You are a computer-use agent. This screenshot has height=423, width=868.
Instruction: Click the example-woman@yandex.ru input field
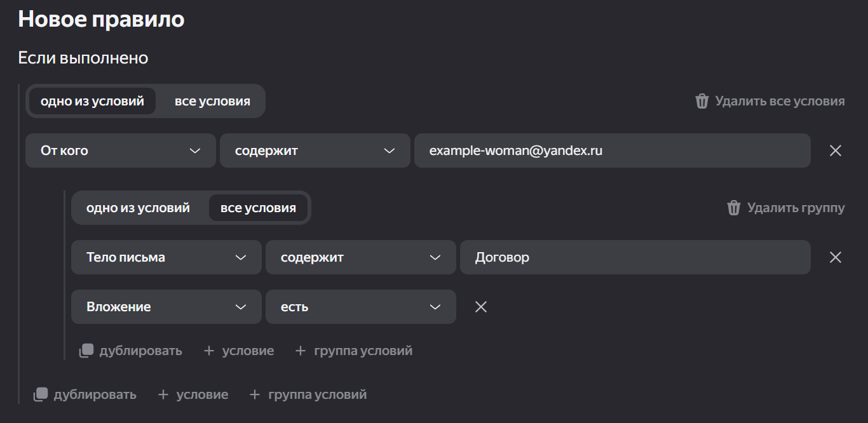point(612,151)
